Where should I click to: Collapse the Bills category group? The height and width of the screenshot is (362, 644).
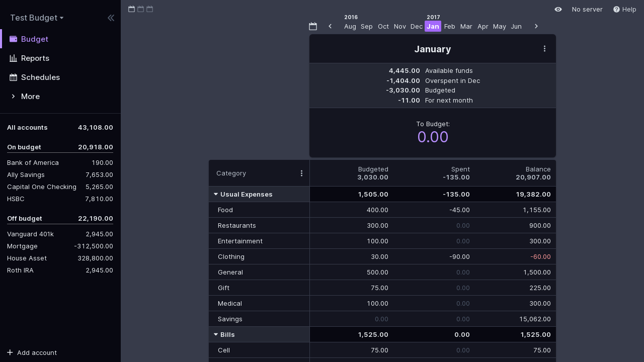point(216,334)
